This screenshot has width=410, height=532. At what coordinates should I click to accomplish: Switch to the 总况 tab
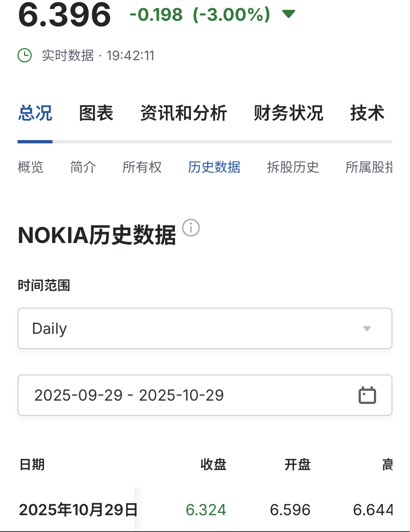pyautogui.click(x=35, y=113)
